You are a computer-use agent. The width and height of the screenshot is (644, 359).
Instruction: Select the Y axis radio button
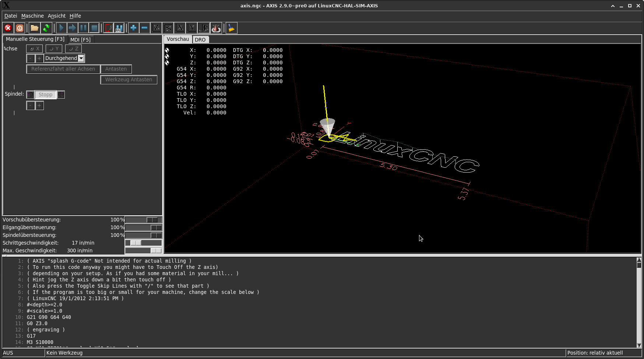coord(54,49)
